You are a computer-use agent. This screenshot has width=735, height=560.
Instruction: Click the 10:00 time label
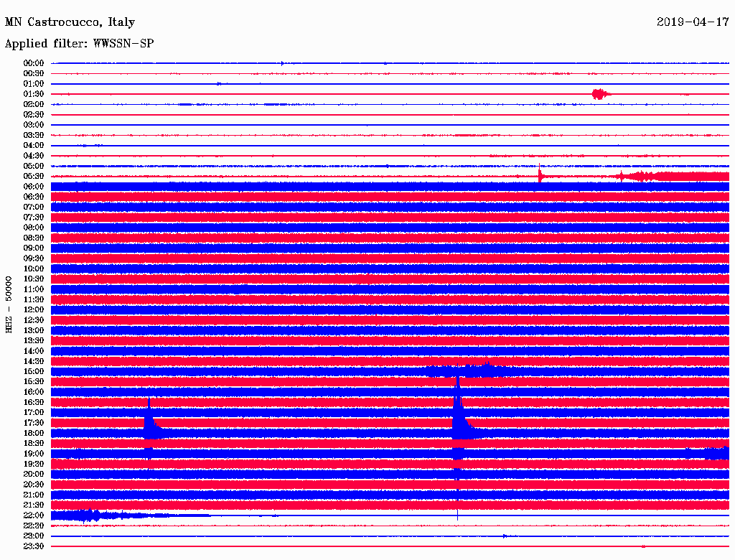pos(34,269)
